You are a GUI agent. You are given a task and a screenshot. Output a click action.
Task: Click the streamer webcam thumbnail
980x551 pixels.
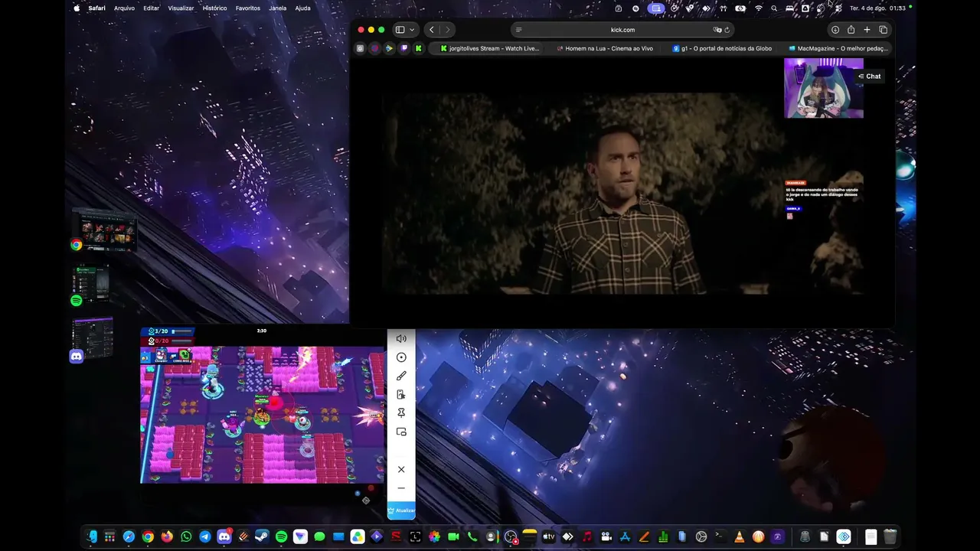coord(823,88)
